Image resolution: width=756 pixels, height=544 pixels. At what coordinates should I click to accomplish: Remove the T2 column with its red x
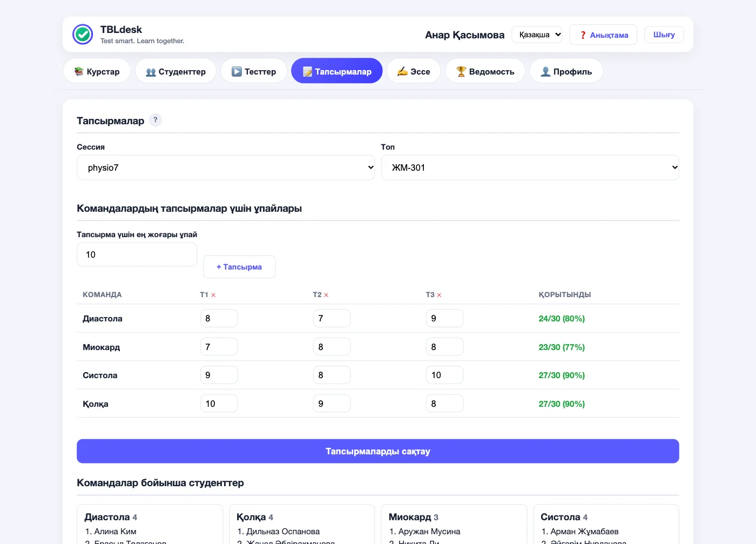(x=326, y=295)
